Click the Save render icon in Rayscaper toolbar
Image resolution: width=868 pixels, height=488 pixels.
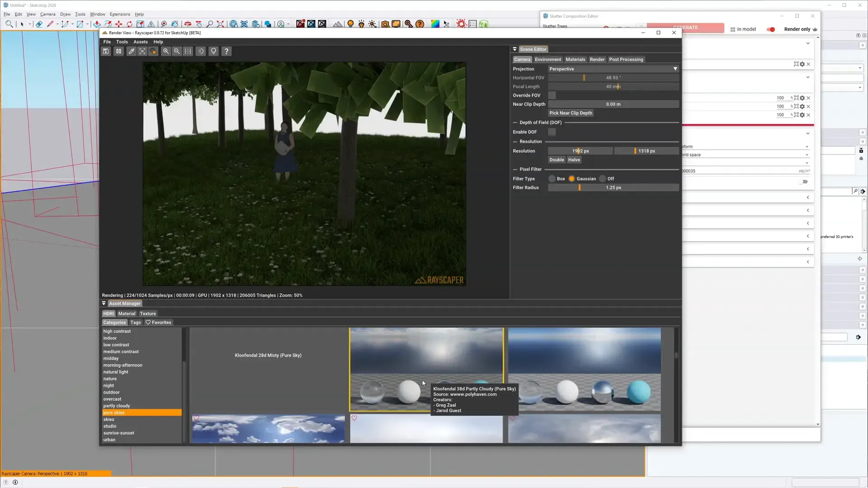tap(106, 52)
